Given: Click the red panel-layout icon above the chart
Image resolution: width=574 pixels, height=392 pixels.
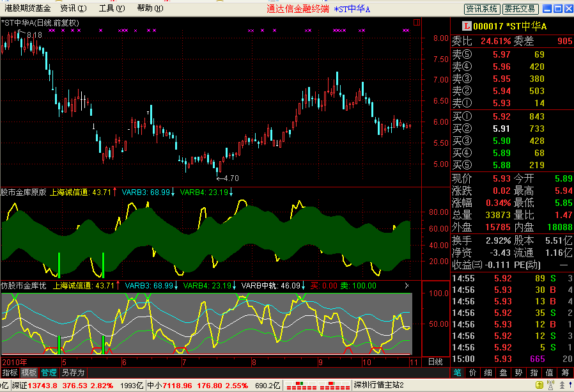Looking at the screenshot, I should [x=417, y=22].
